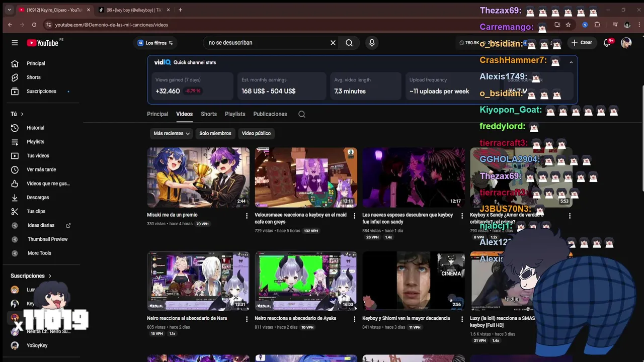Open Historial in the sidebar

[x=35, y=128]
